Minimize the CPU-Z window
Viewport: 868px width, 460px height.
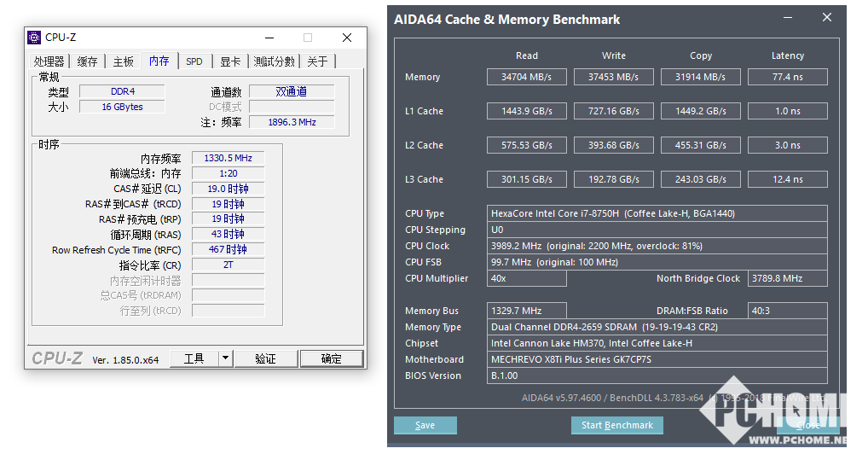[269, 38]
